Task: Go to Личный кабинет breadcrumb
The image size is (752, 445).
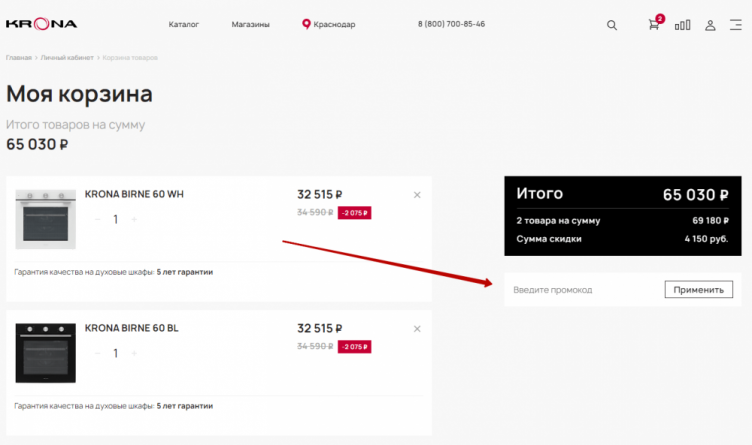Action: tap(67, 58)
